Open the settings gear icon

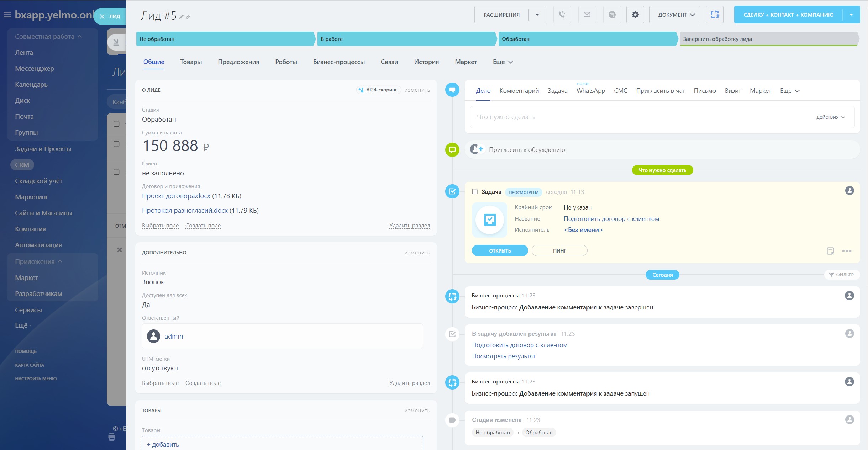click(635, 15)
